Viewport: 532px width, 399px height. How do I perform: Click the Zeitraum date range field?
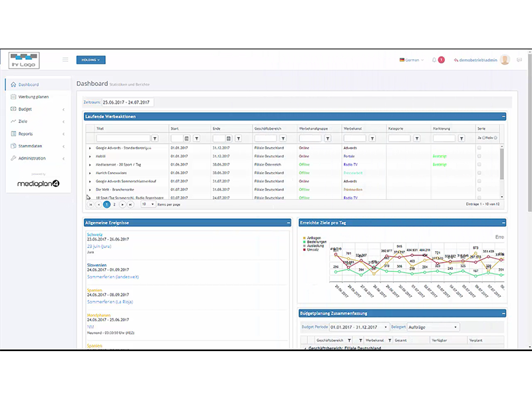pyautogui.click(x=127, y=102)
